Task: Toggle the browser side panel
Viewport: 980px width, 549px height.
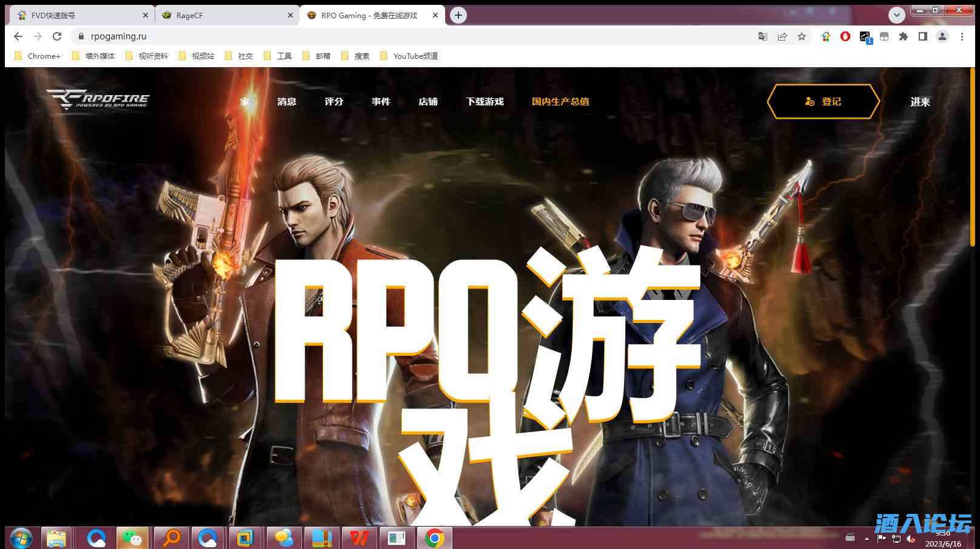Action: [922, 36]
